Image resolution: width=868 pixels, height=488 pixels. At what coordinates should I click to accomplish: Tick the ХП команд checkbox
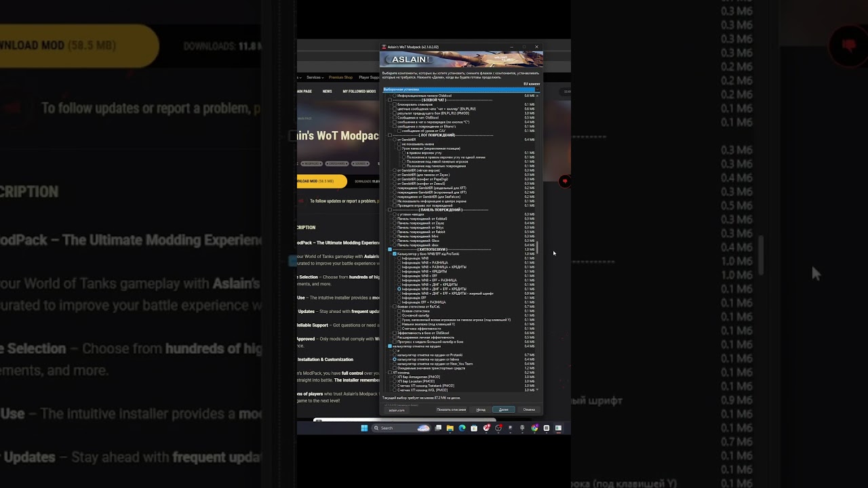[390, 372]
